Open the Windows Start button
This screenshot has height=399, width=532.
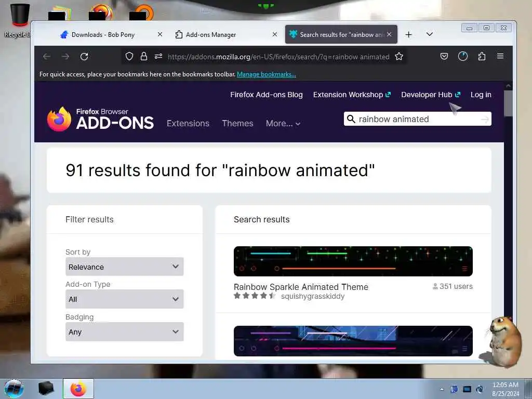[14, 389]
